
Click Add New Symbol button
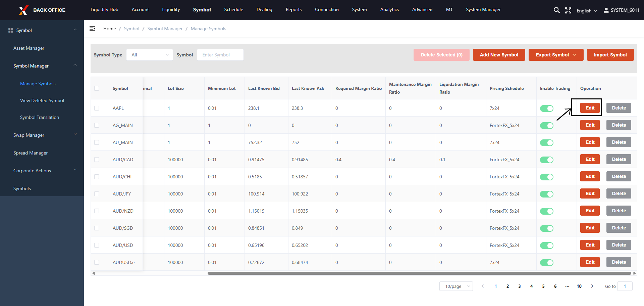tap(499, 55)
